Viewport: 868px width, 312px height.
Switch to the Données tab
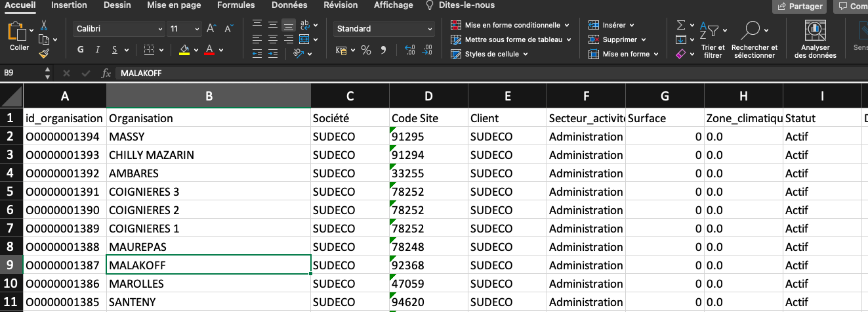point(289,5)
